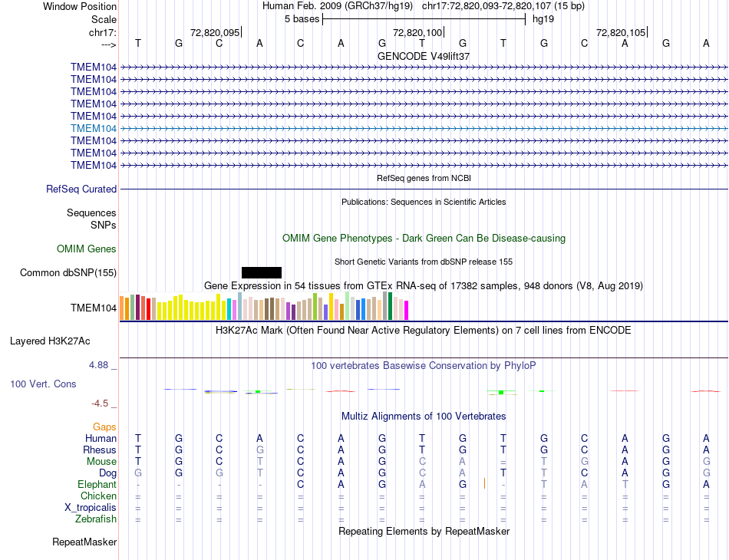Select the Elephant alignment row label
Image resolution: width=729 pixels, height=560 pixels.
pos(97,484)
